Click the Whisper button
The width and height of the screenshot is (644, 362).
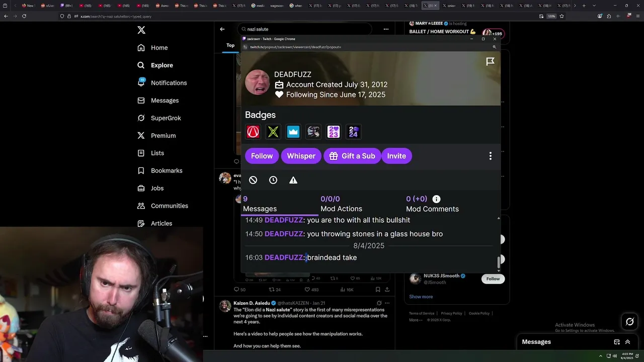[x=301, y=156]
